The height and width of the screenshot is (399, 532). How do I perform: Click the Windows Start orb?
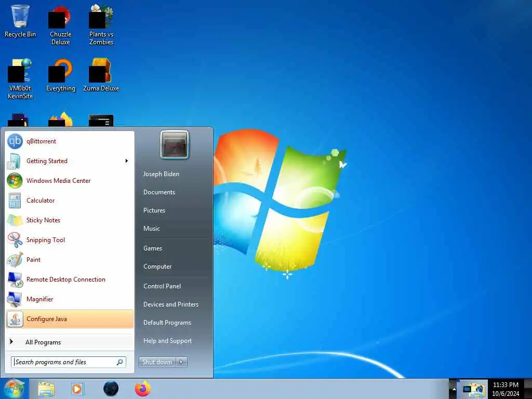(x=14, y=389)
